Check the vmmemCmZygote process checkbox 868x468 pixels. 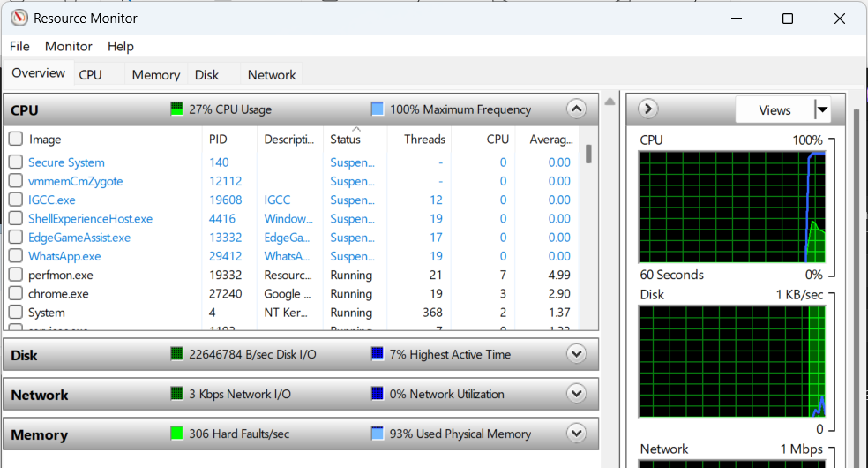pyautogui.click(x=16, y=180)
